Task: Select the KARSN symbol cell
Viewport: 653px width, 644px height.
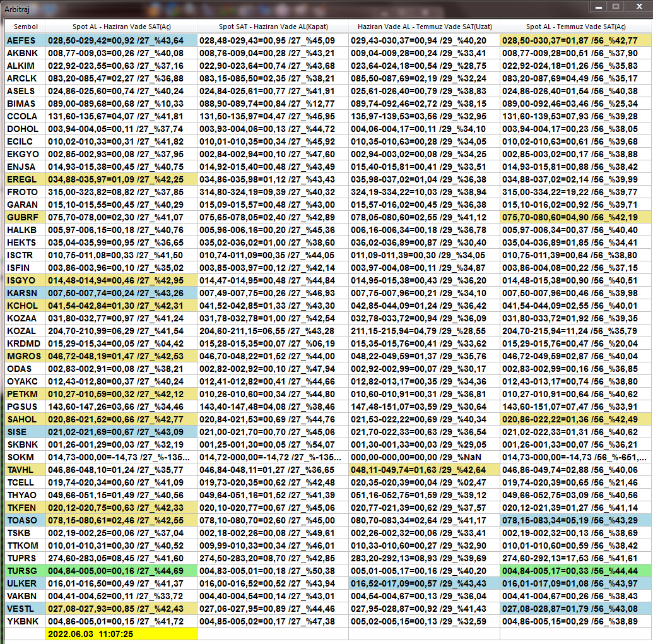Action: [x=25, y=293]
